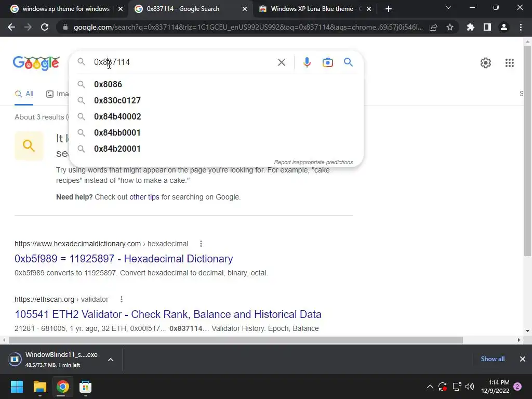This screenshot has width=532, height=399.
Task: Reload the current Google page
Action: coord(45,27)
